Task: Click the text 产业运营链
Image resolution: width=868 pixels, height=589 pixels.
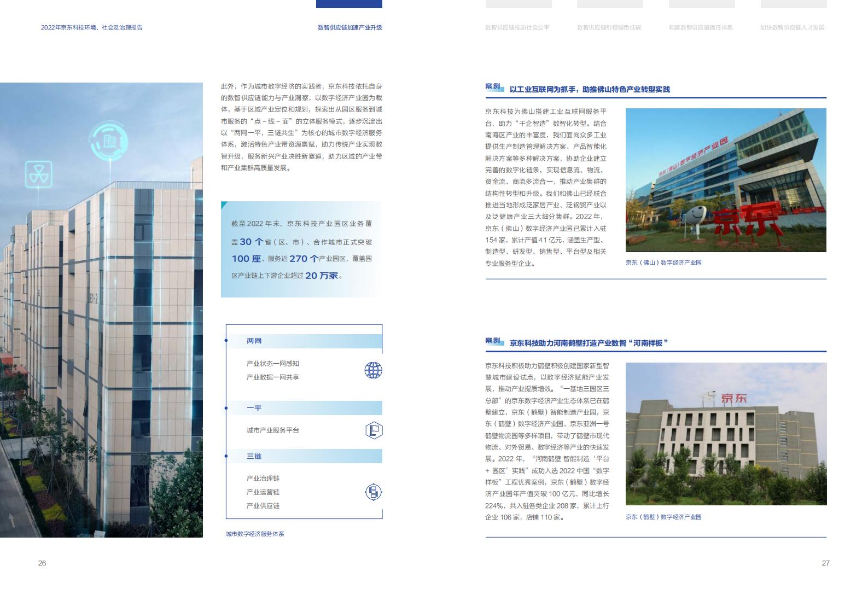Action: [263, 492]
